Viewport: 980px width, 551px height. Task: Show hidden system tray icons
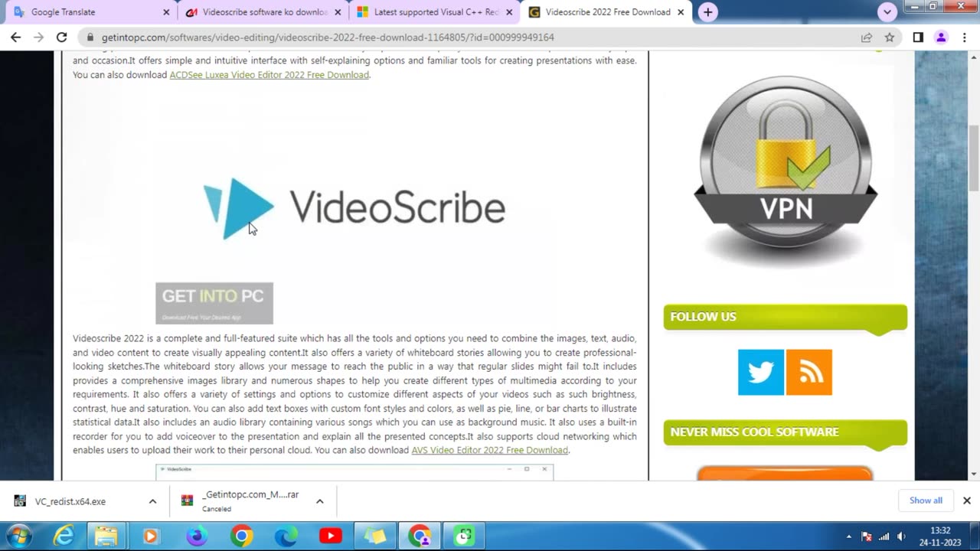(x=848, y=536)
